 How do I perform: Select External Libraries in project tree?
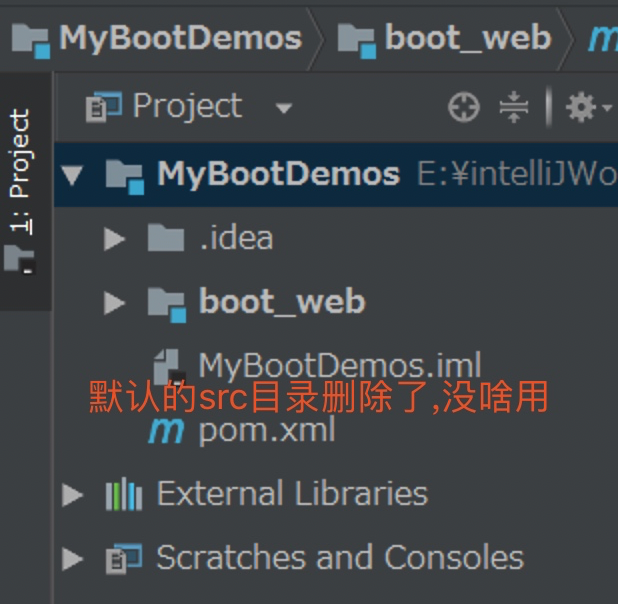[292, 494]
